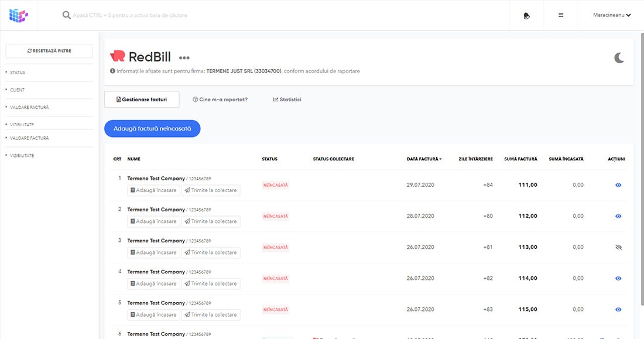Open the hamburger menu in top bar

tap(561, 15)
